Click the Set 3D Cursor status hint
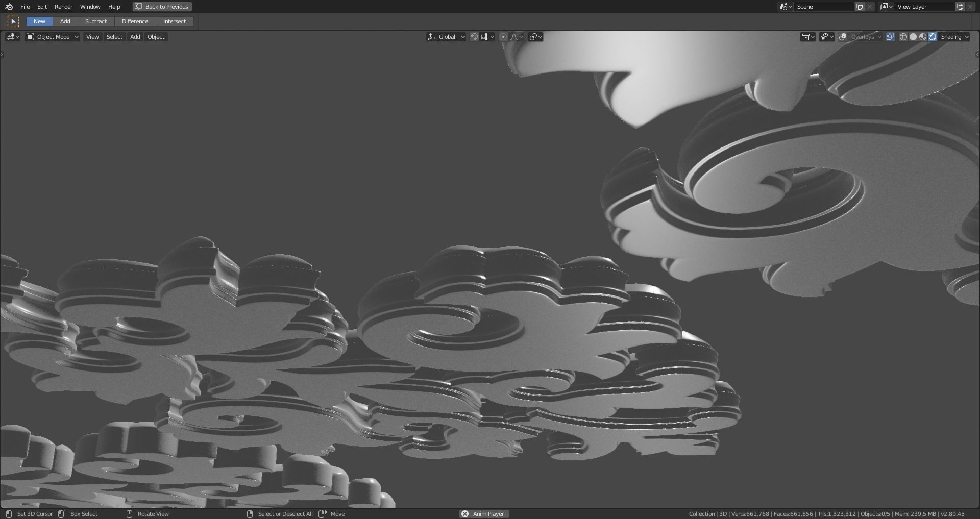This screenshot has height=519, width=980. pyautogui.click(x=35, y=514)
